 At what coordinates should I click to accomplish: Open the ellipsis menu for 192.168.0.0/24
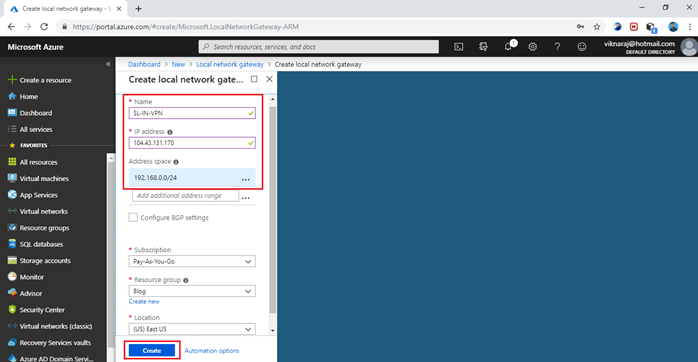(246, 179)
